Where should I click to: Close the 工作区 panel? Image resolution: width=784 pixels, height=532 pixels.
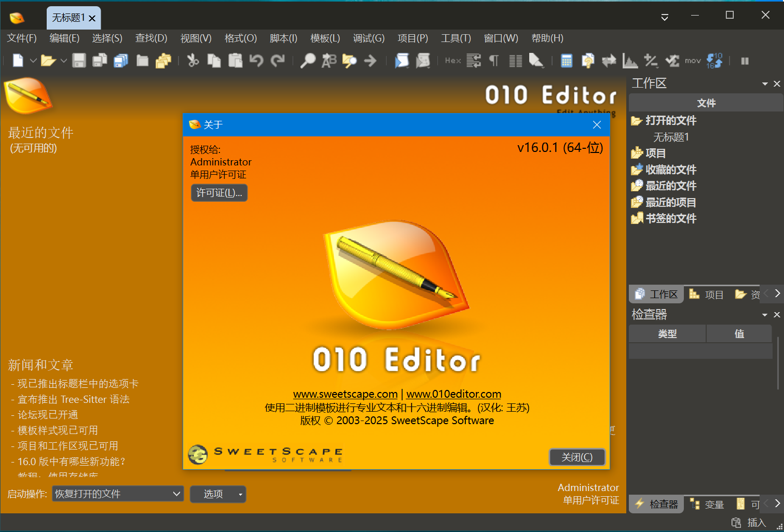click(777, 84)
